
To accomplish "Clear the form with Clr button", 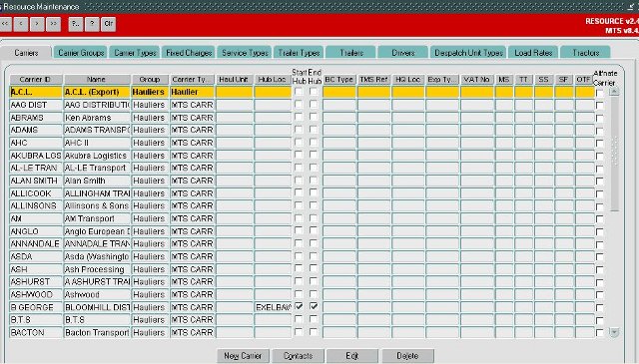I will (109, 24).
